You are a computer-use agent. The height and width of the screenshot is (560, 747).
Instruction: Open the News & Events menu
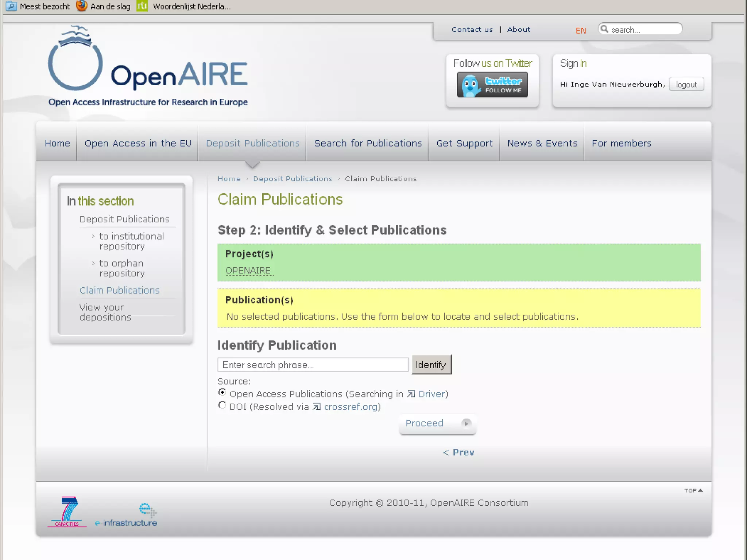(542, 143)
